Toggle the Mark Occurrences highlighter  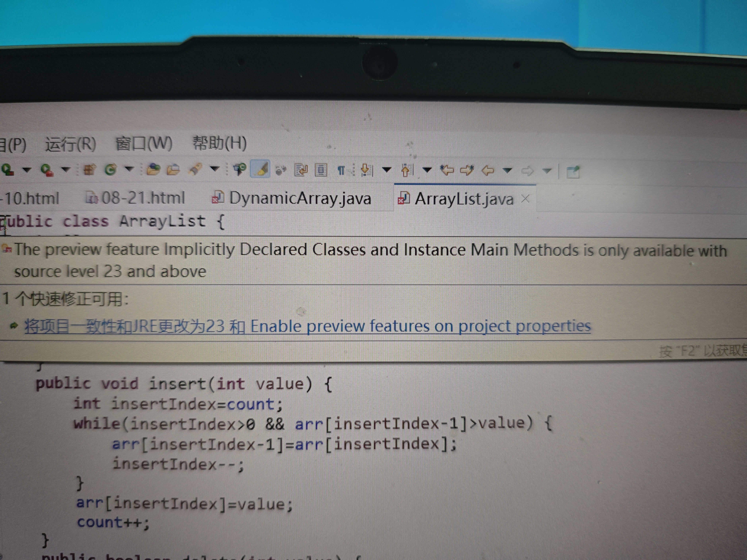point(260,169)
